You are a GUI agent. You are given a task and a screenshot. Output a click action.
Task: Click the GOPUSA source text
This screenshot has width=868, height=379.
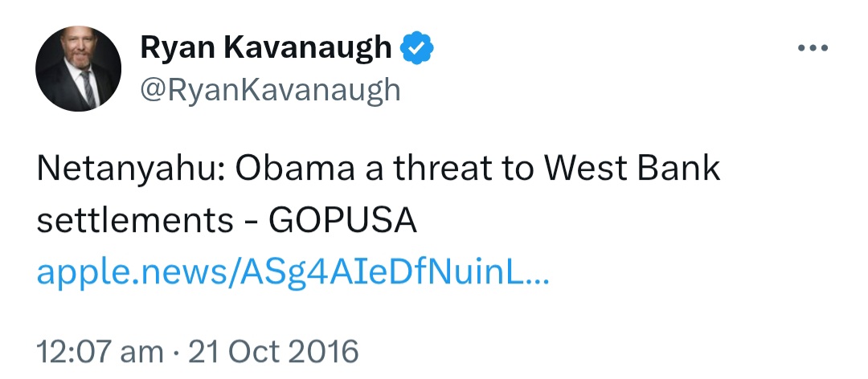pos(342,222)
